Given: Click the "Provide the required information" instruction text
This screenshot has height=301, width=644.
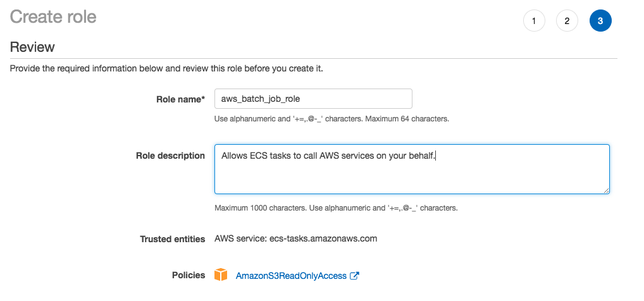Looking at the screenshot, I should point(166,68).
